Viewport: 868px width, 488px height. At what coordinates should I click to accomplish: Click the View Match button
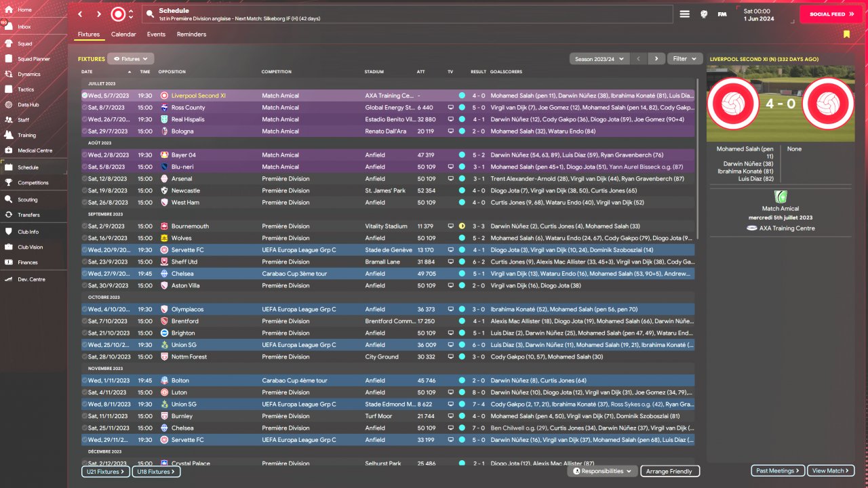pyautogui.click(x=831, y=470)
